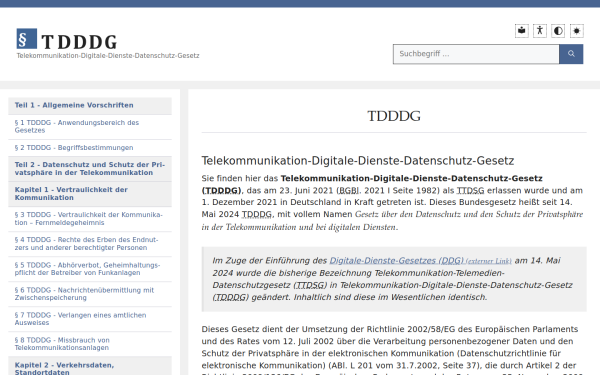
Task: Click the TTDSG abbreviation in first paragraph
Action: (470, 191)
